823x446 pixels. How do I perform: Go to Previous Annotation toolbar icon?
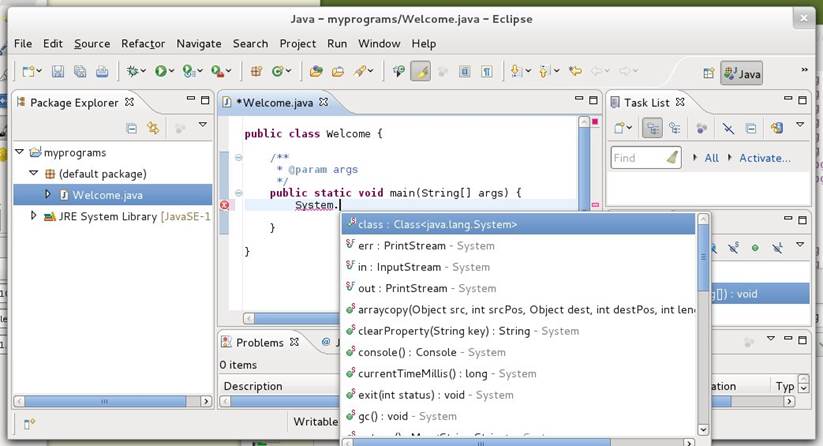[544, 71]
